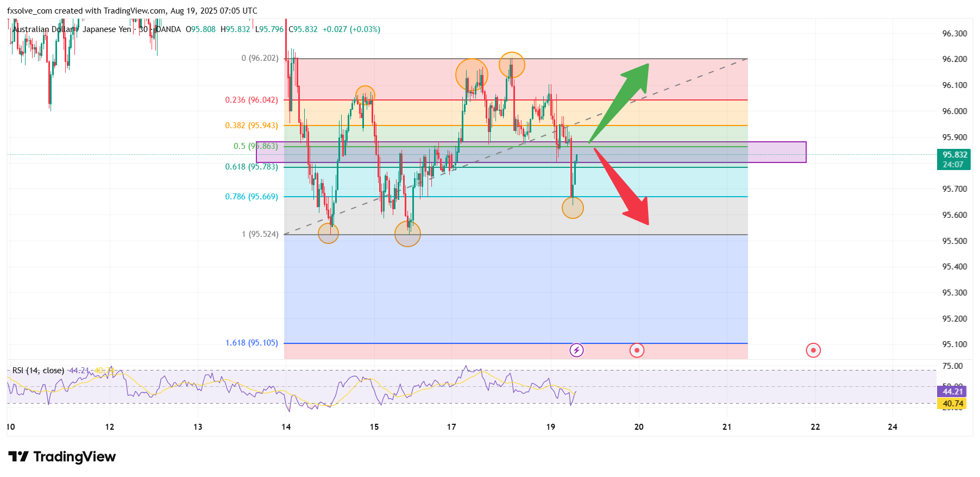Image resolution: width=980 pixels, height=477 pixels.
Task: Select the Fibonacci 1.618 (95.105) label
Action: [x=252, y=343]
